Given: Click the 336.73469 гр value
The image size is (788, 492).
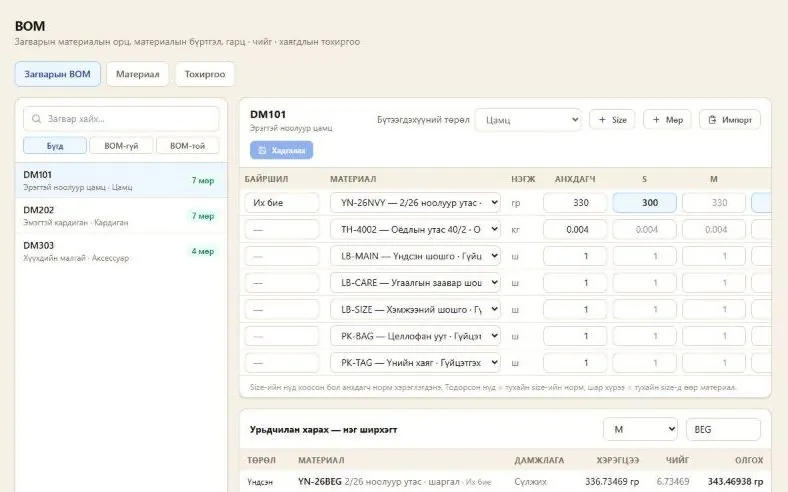Looking at the screenshot, I should [x=612, y=481].
